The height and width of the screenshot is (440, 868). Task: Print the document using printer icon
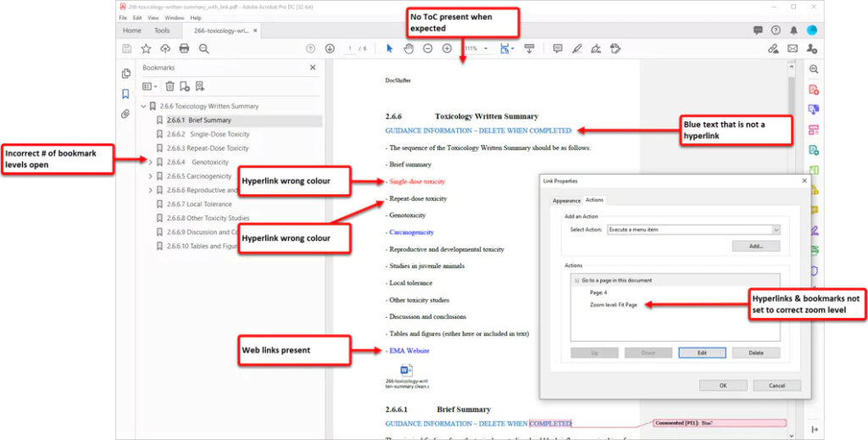[x=184, y=48]
